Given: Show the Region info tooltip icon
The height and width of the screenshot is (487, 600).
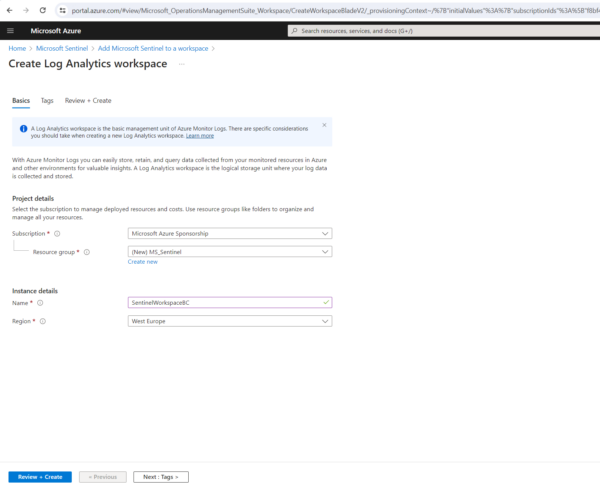Looking at the screenshot, I should coord(43,321).
